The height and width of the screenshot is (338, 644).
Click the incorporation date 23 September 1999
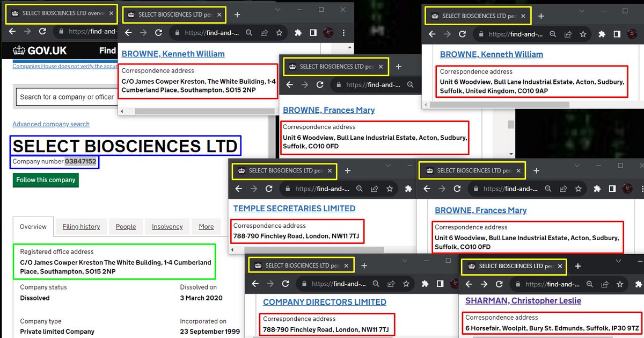click(210, 332)
